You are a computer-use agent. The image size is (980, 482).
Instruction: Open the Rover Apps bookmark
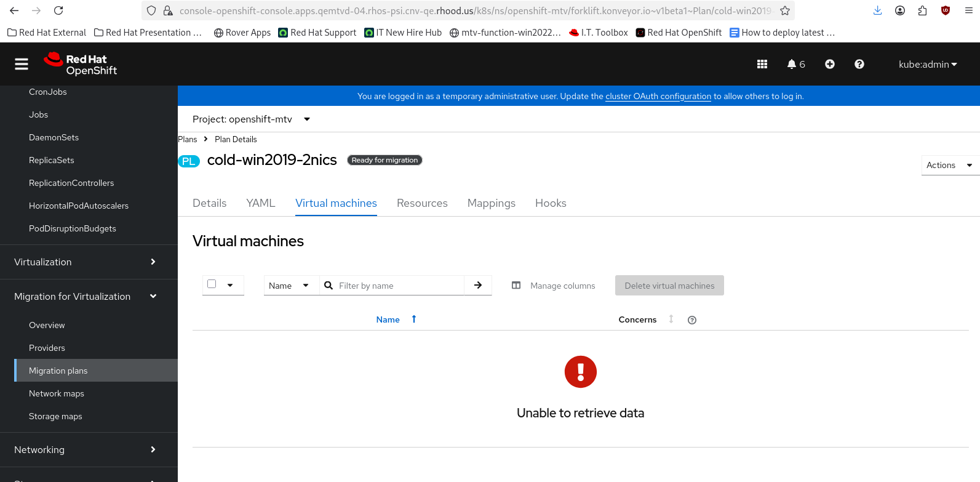(x=242, y=33)
